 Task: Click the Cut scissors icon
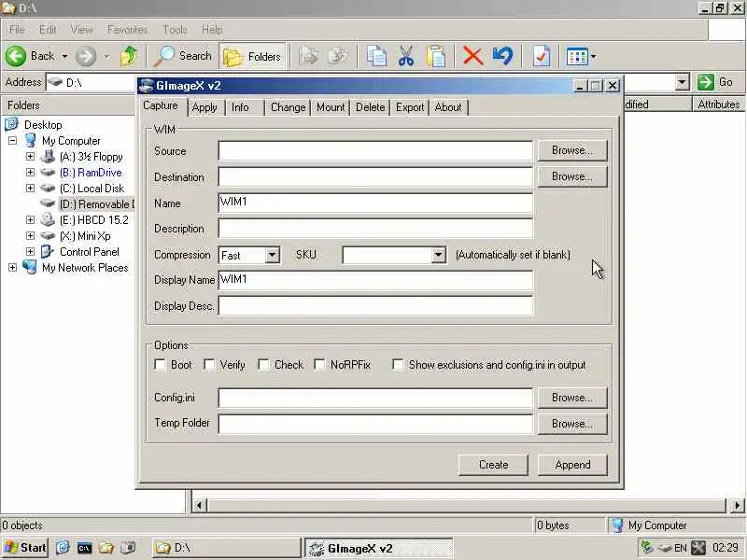pyautogui.click(x=406, y=56)
